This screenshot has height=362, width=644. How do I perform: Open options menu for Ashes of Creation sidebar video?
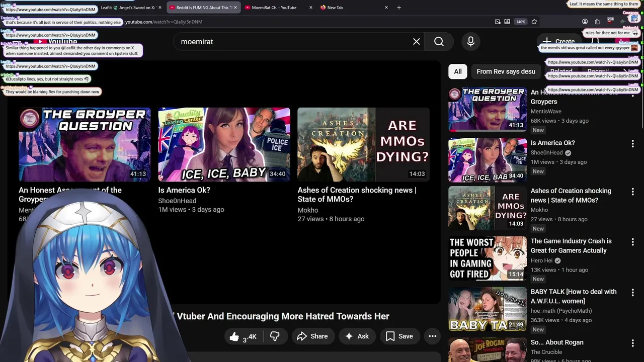click(x=632, y=192)
